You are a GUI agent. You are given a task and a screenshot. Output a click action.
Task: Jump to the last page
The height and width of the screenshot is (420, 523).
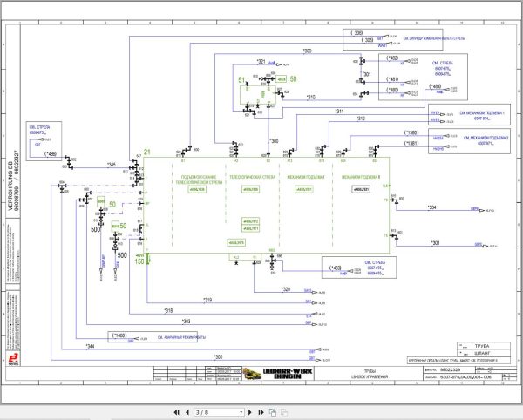tap(261, 412)
